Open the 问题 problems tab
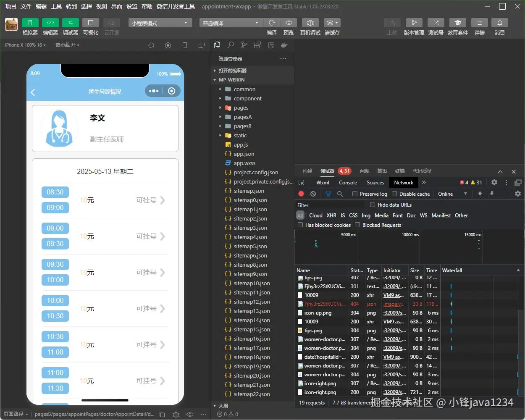525x420 pixels. point(365,171)
